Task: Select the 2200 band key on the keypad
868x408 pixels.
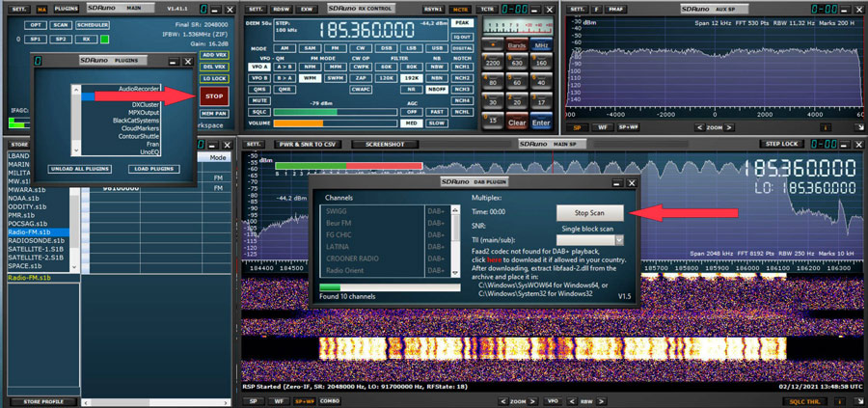Action: coord(492,63)
